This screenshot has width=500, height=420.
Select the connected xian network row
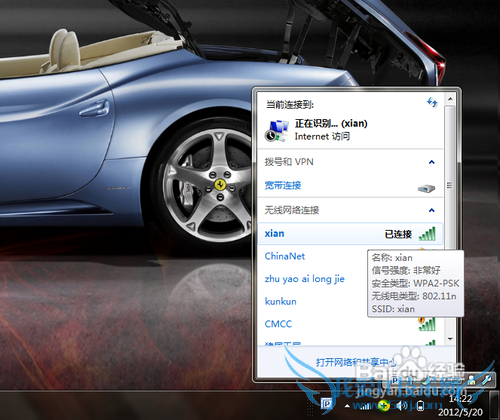tap(350, 234)
